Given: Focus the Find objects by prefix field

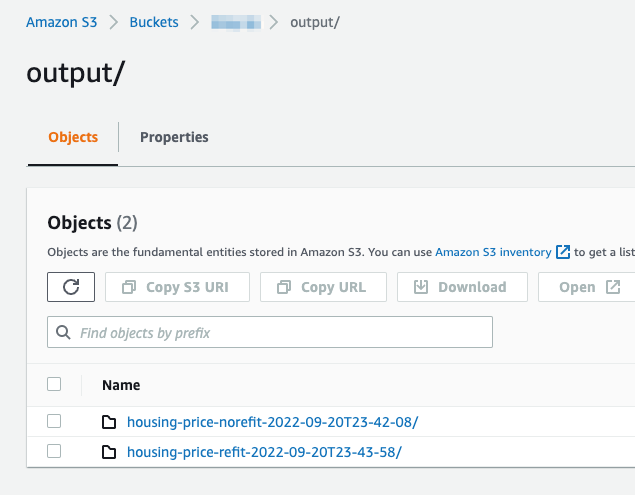Looking at the screenshot, I should point(280,332).
